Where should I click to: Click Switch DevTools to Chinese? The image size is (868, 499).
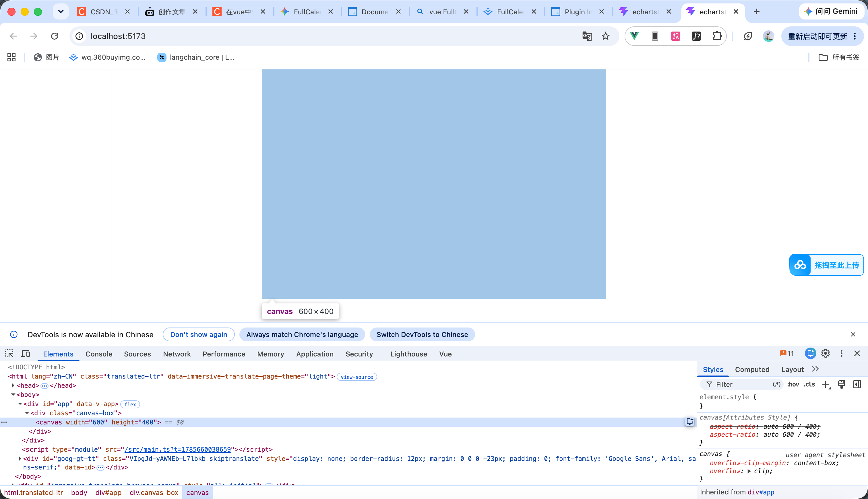(422, 334)
